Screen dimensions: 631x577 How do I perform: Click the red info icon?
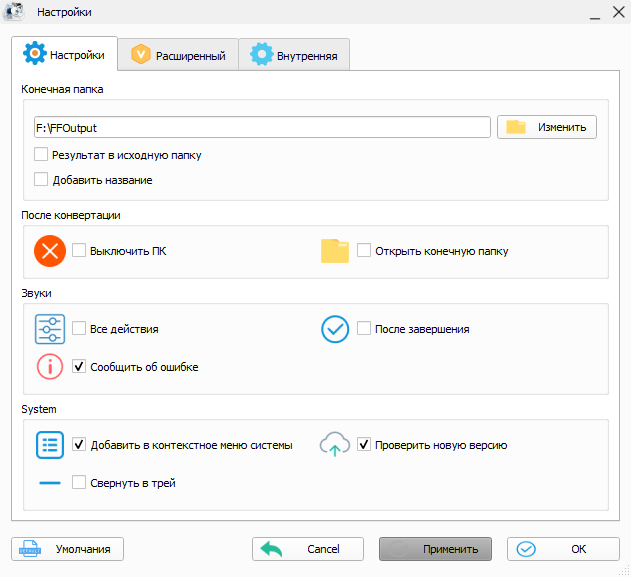click(50, 367)
